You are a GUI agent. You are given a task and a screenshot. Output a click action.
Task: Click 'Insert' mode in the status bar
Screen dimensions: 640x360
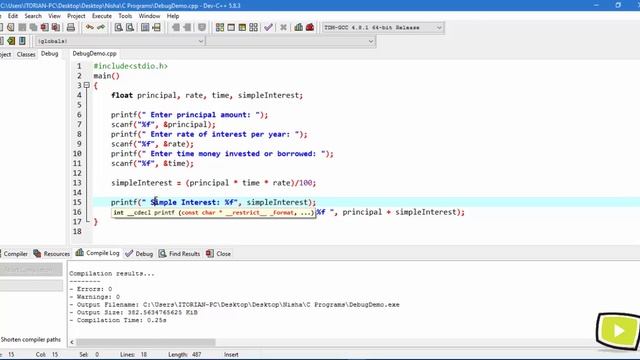(x=231, y=355)
